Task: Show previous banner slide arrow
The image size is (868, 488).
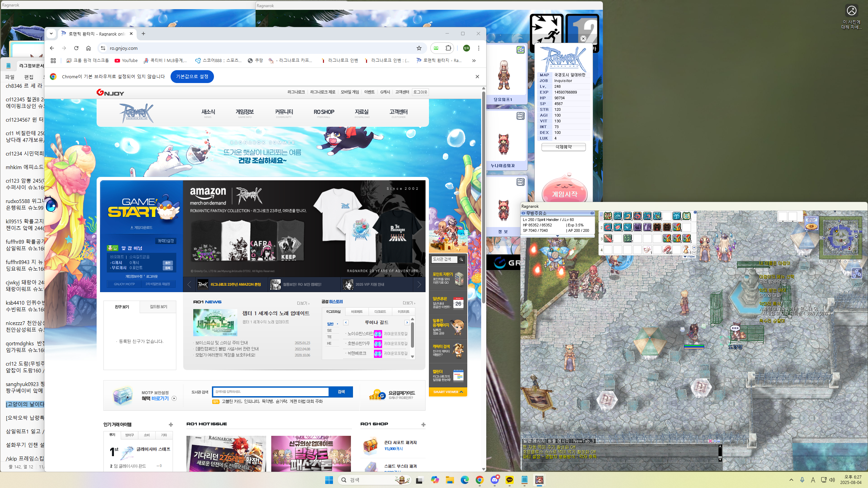Action: point(189,285)
